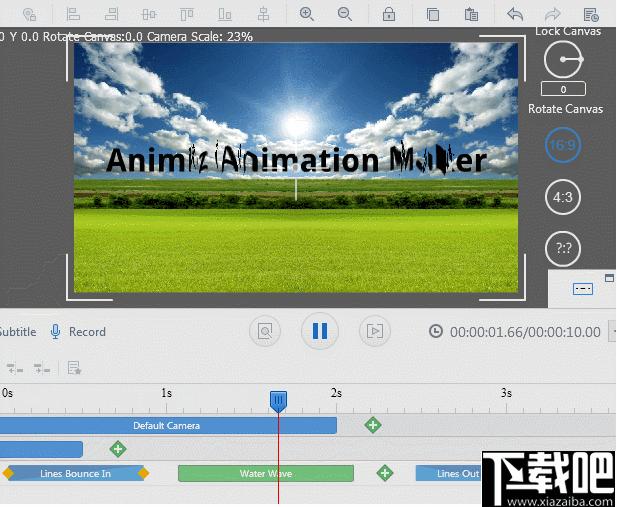Click the copy icon in toolbar

(432, 15)
